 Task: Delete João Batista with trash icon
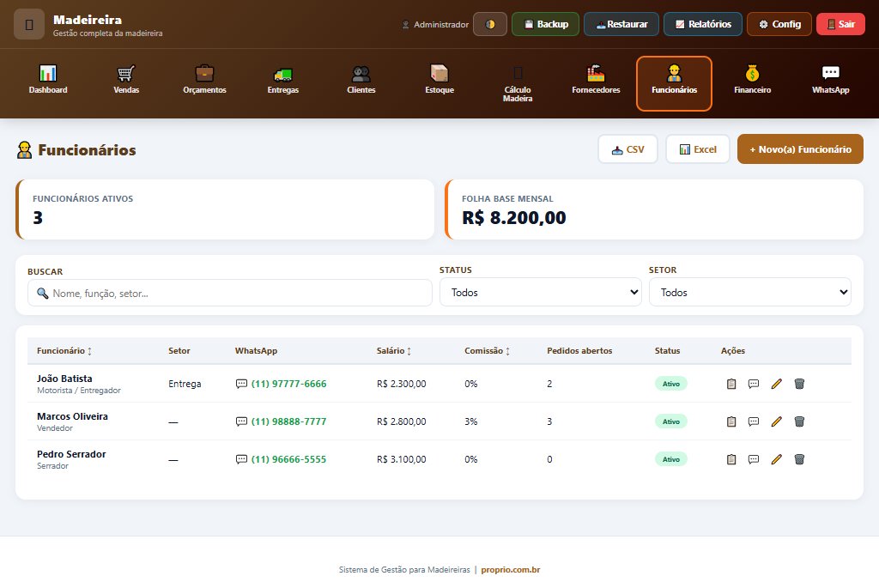[x=799, y=384]
